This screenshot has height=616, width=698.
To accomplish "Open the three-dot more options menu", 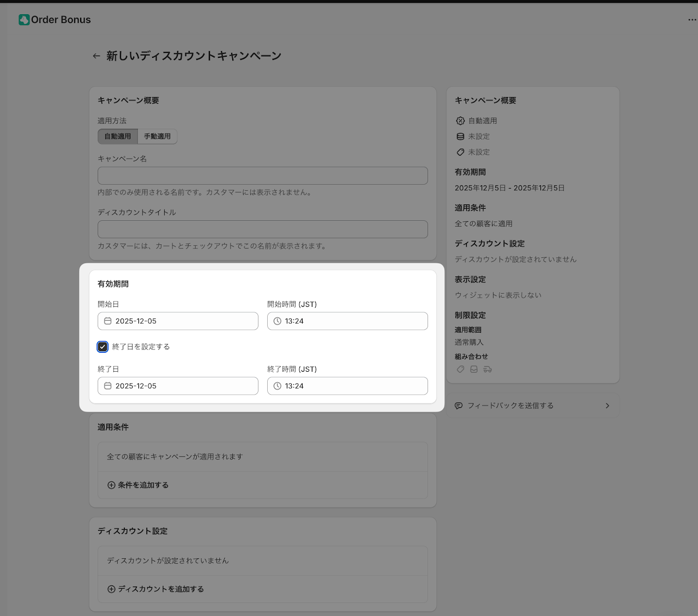I will tap(692, 20).
